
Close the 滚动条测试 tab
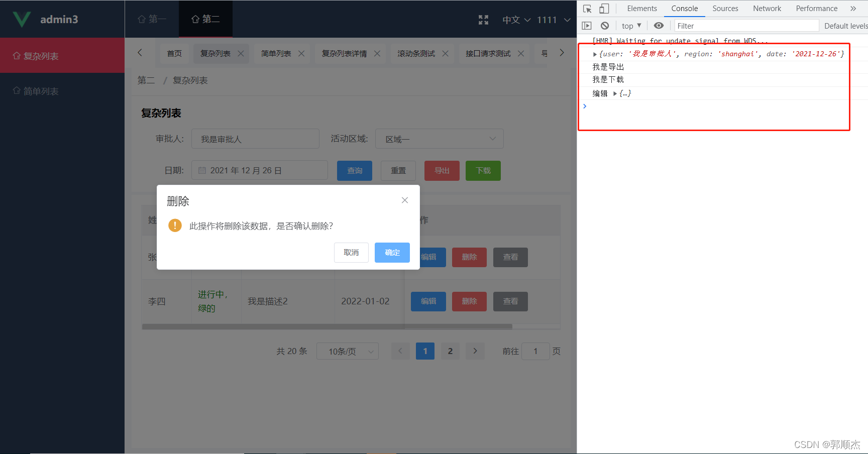tap(446, 53)
